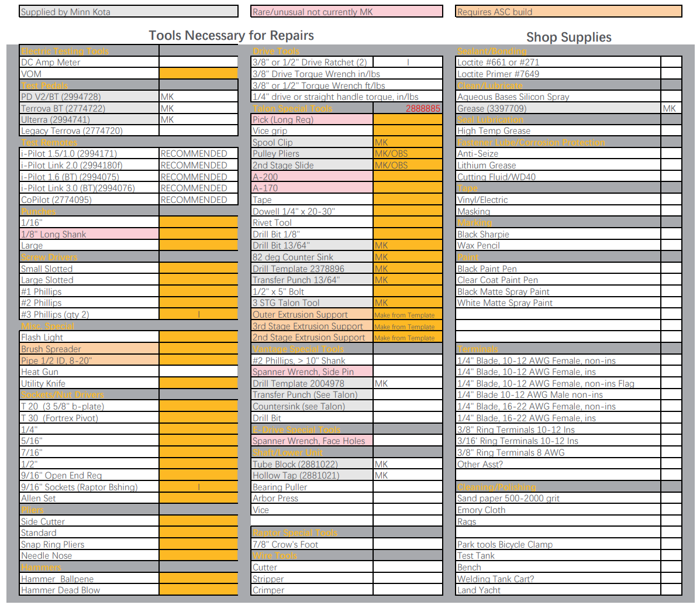This screenshot has height=608, width=700.
Task: Select the 'Sand paper 500-2000 grit' cell
Action: [x=558, y=498]
